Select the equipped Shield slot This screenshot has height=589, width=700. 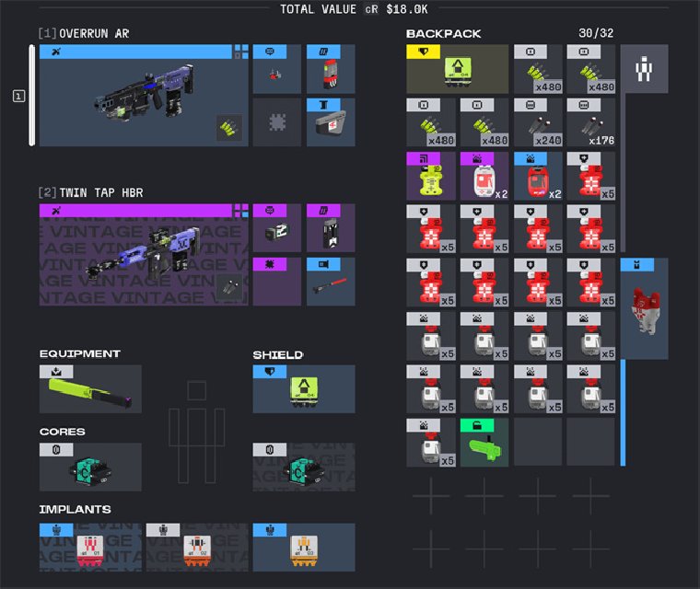[x=304, y=388]
